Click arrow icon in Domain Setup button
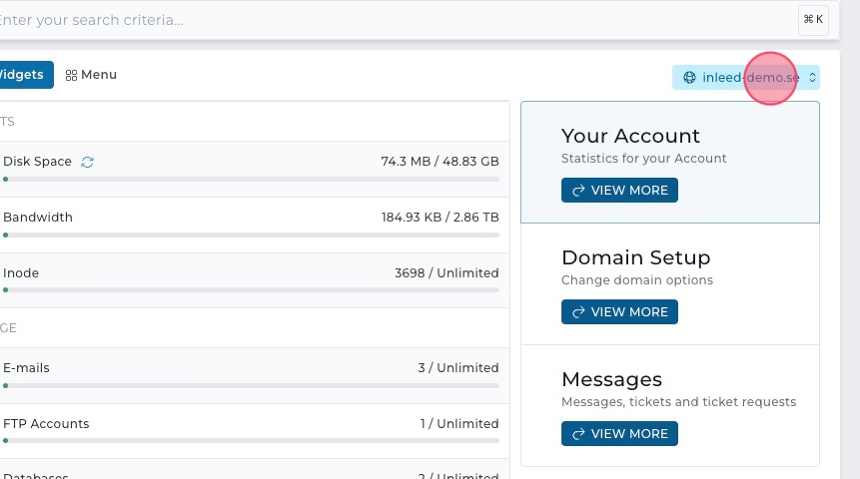The height and width of the screenshot is (479, 860). click(578, 312)
